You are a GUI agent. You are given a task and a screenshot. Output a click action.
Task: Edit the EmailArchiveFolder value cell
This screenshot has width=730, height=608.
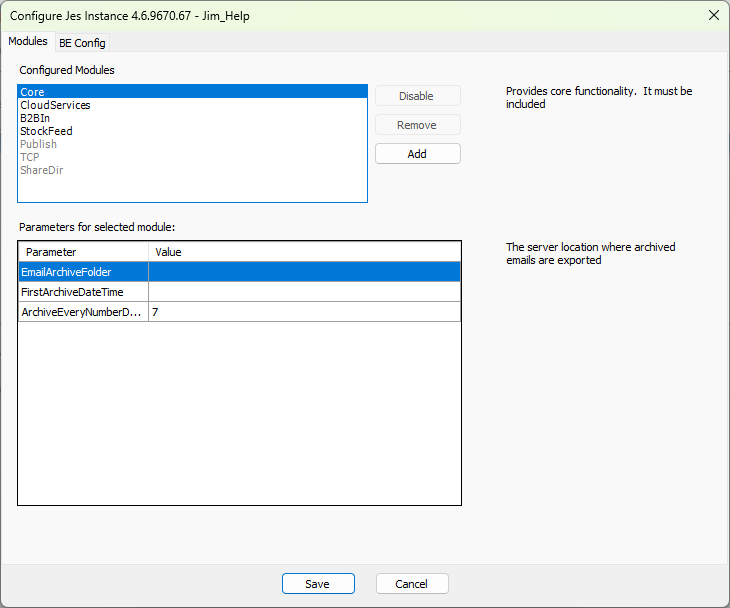[x=304, y=272]
